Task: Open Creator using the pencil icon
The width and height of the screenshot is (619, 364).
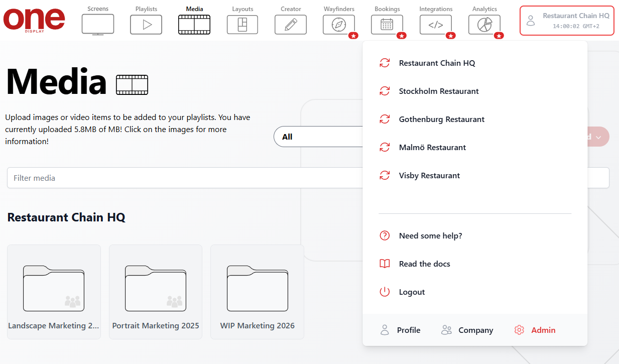Action: click(x=290, y=23)
